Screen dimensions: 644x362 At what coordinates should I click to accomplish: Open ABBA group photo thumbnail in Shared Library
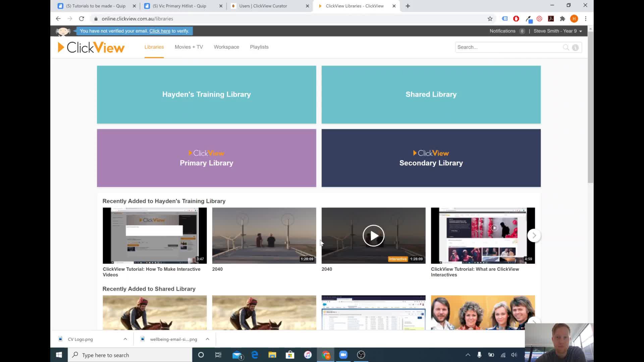tap(483, 312)
